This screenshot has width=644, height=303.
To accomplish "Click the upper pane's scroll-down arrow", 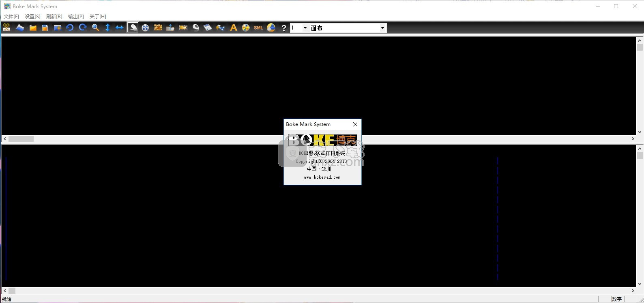I will point(640,132).
